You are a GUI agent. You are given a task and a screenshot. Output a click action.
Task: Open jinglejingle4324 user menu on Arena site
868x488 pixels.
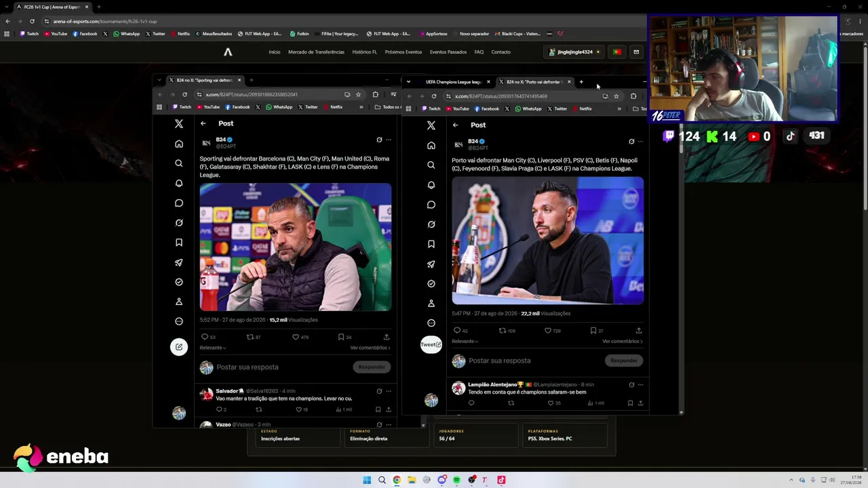[574, 52]
